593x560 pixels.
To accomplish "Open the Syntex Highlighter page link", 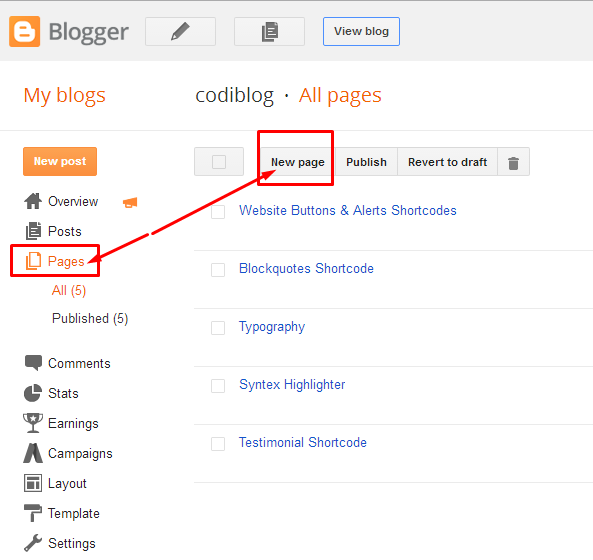I will pos(292,385).
